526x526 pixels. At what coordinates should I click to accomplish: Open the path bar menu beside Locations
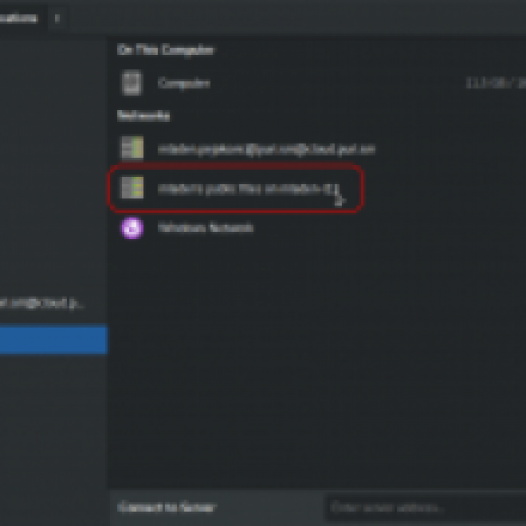click(x=57, y=18)
